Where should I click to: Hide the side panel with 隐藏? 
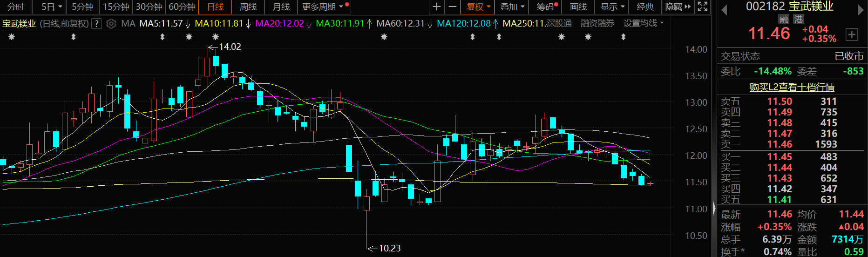(x=678, y=7)
